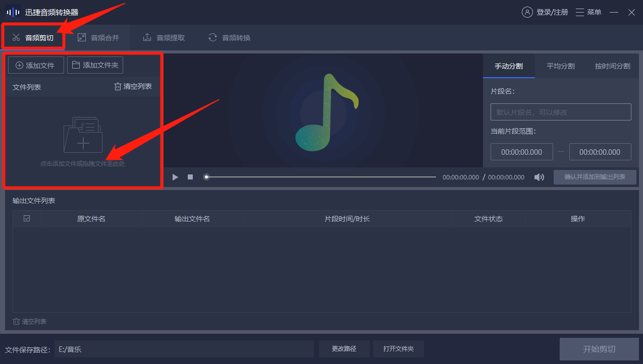Select the 按时间分割 tab

pyautogui.click(x=612, y=66)
